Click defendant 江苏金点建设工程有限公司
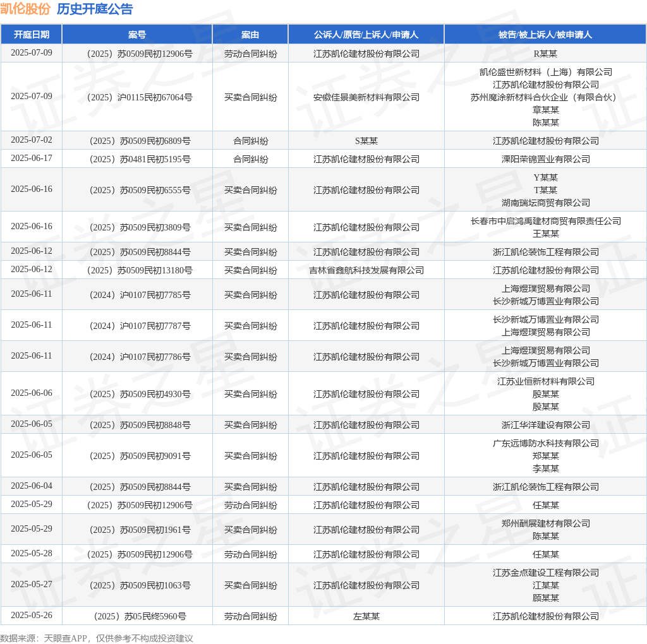Viewport: 647px width, 644px height. click(x=545, y=573)
